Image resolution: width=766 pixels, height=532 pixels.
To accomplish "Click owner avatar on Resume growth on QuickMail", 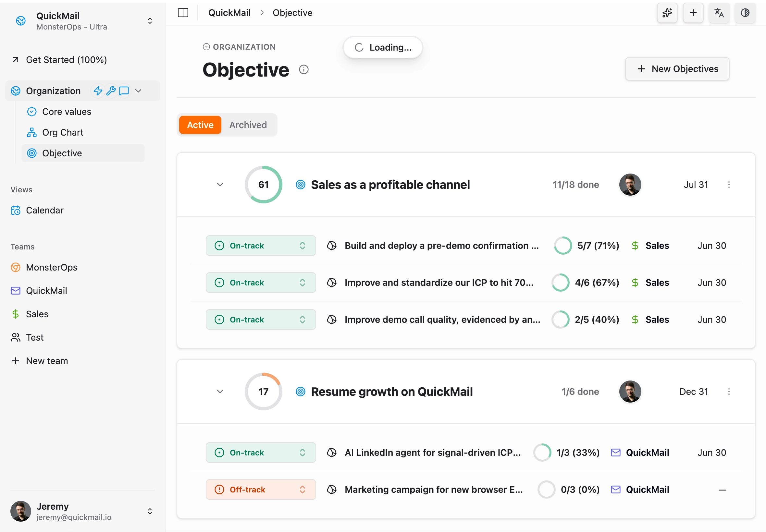I will point(630,391).
